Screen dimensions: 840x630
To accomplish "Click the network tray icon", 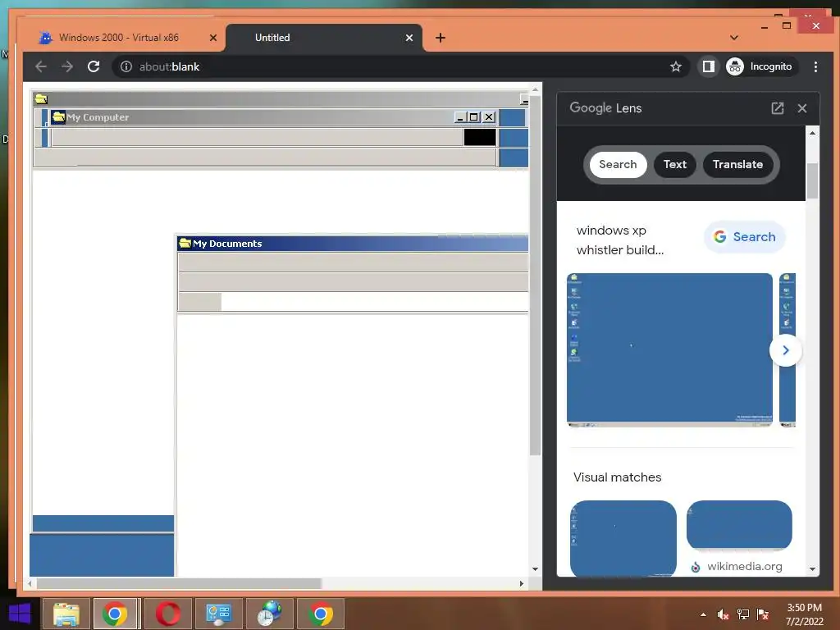I will pyautogui.click(x=743, y=614).
